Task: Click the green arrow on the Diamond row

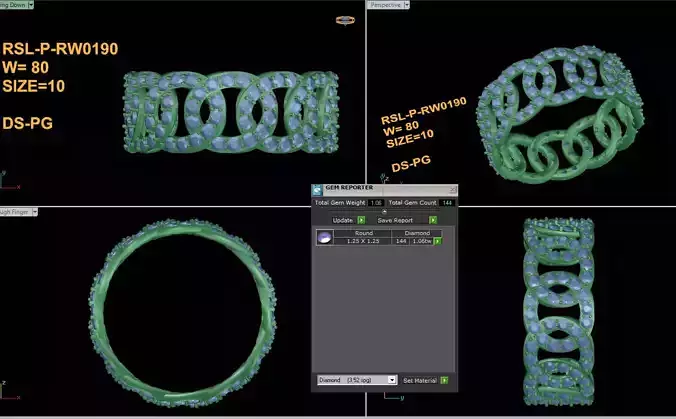Action: coord(438,241)
